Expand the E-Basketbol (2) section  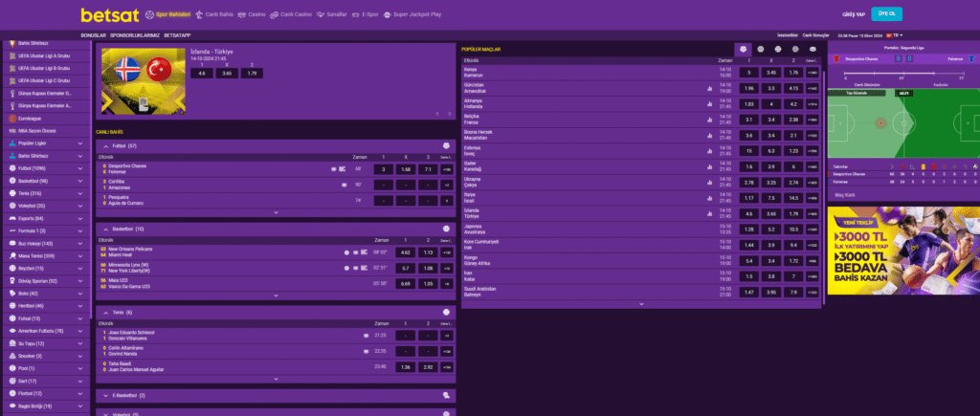coord(105,395)
